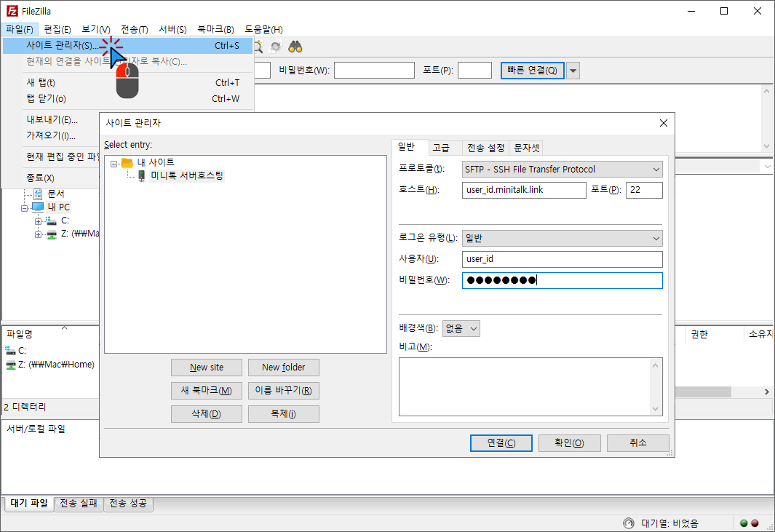Cancel the site manager with 취소
Viewport: 775px width, 532px height.
[638, 443]
